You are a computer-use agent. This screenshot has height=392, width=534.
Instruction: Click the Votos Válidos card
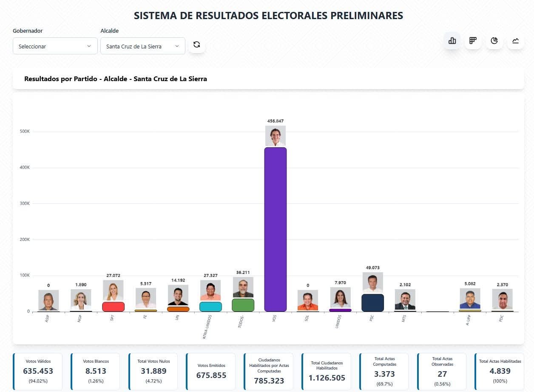(x=38, y=371)
